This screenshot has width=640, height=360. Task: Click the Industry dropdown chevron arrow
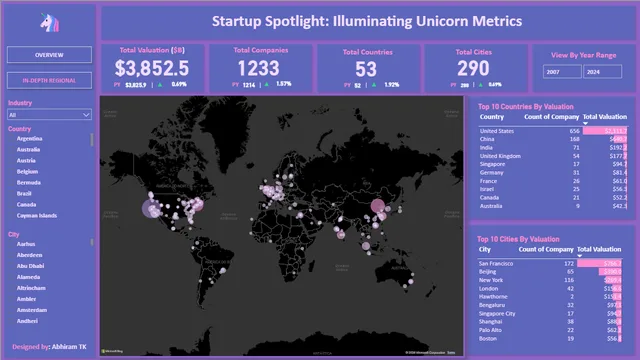click(86, 115)
